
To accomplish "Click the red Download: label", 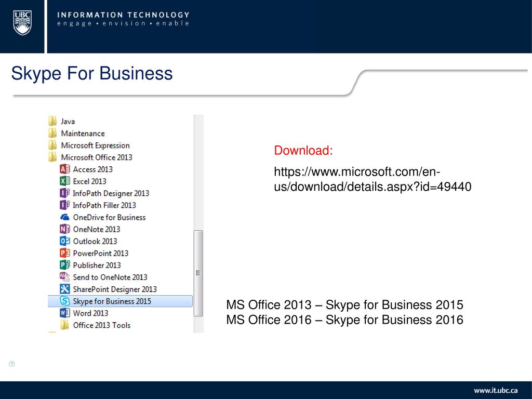I will pyautogui.click(x=303, y=150).
